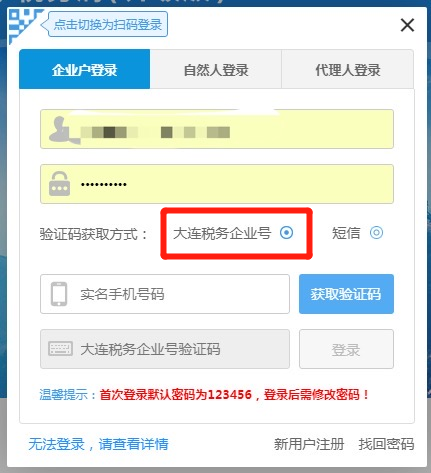
Task: Switch to the 自然人登录 tab
Action: 216,69
